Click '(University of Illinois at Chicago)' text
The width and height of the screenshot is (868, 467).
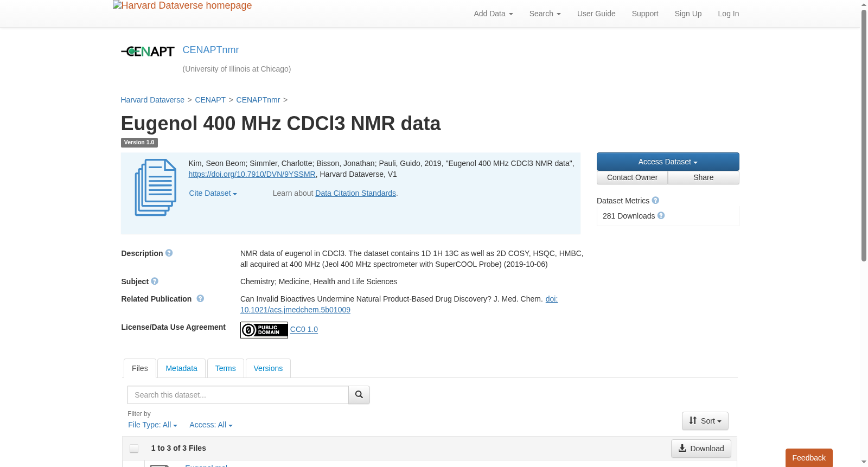237,69
